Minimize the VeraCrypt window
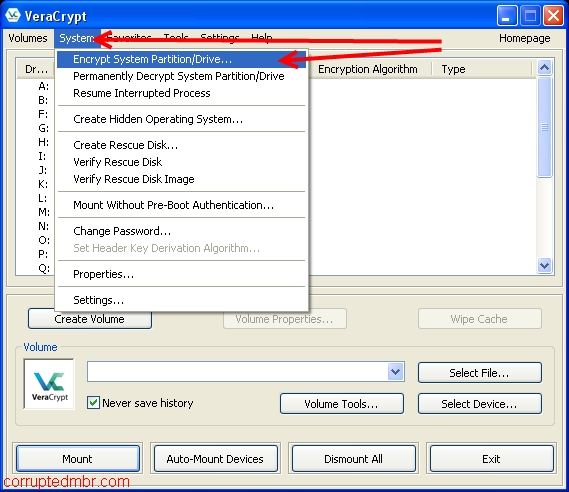The height and width of the screenshot is (492, 569). coord(507,16)
